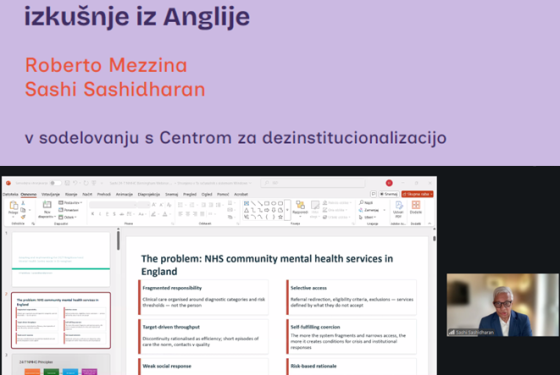The image size is (560, 375).
Task: Click the text highlight color pen icon
Action: click(154, 214)
